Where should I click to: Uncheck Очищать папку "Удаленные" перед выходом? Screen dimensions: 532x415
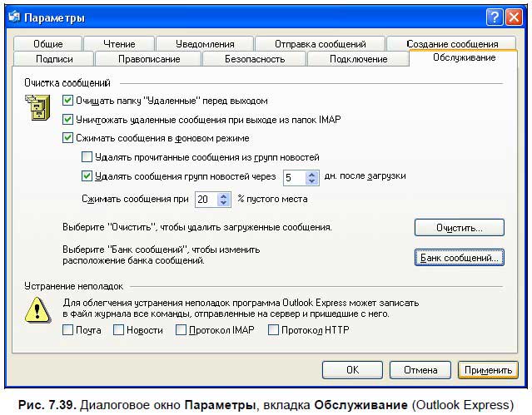tap(68, 101)
